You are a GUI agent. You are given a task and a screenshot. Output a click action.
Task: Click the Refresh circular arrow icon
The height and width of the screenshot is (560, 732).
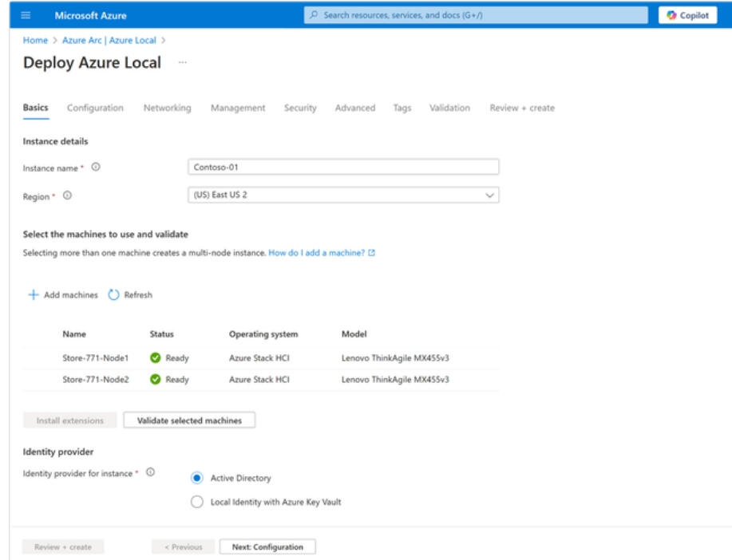pos(113,295)
